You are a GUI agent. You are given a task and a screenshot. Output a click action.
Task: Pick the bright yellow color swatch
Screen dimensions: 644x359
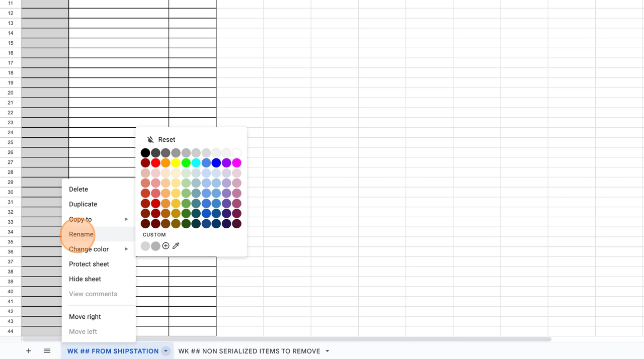[x=176, y=163]
